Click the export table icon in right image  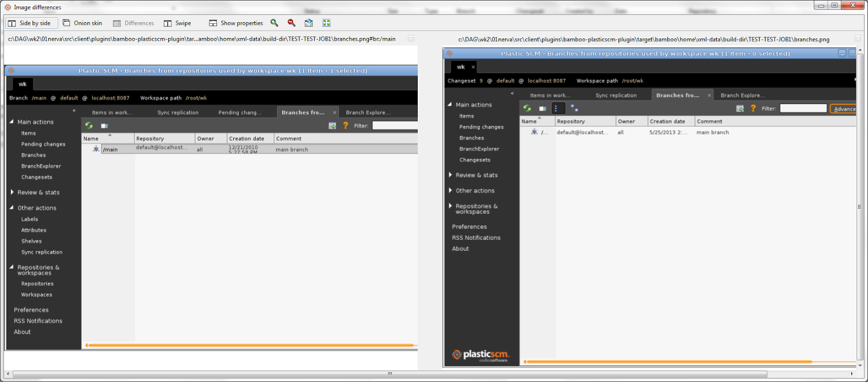(x=740, y=109)
